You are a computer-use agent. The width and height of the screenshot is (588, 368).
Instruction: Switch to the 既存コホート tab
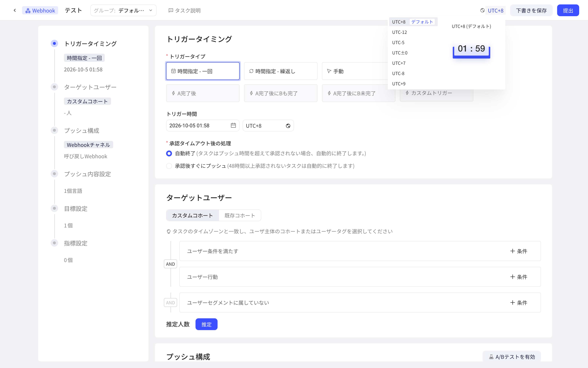[x=240, y=215]
